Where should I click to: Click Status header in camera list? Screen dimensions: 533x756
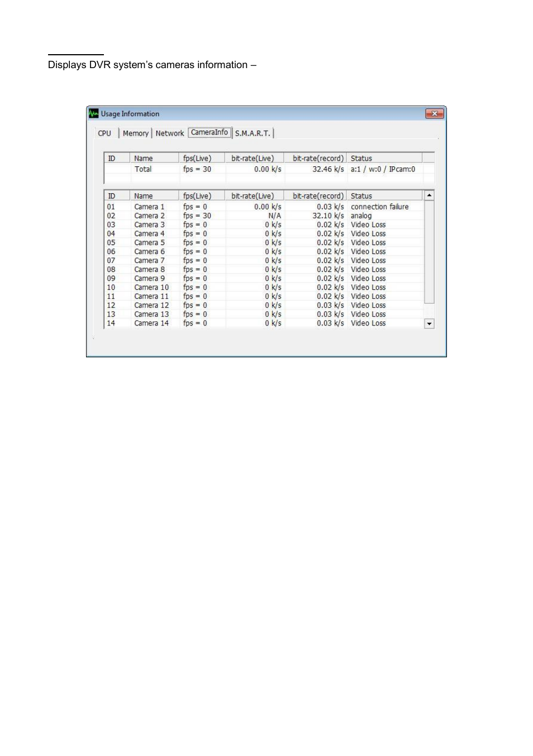tap(384, 196)
